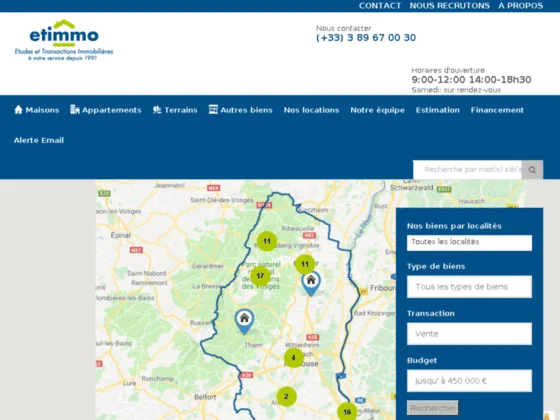Screen dimensions: 560x420
Task: Open the CONTACT link in top bar
Action: pos(380,6)
